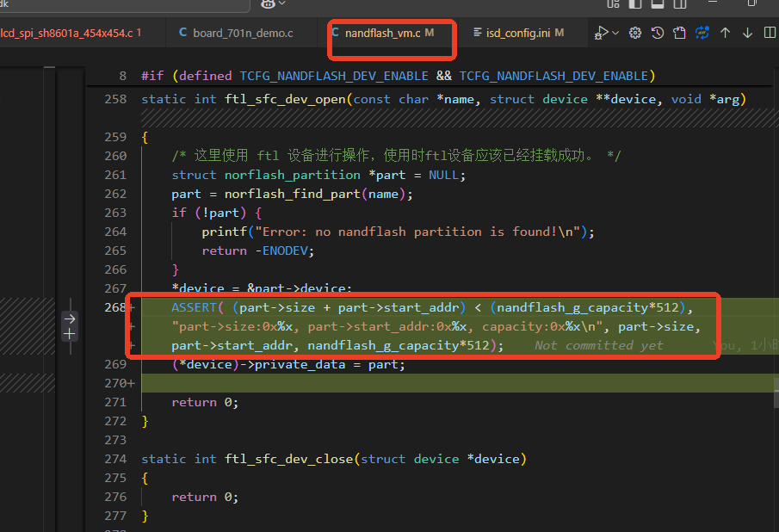Toggle the secondary sidebar layout button
This screenshot has height=532, width=779.
(680, 4)
